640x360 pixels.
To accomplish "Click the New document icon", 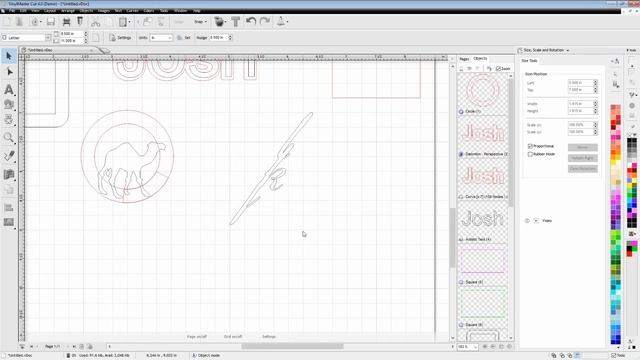I will pyautogui.click(x=7, y=22).
